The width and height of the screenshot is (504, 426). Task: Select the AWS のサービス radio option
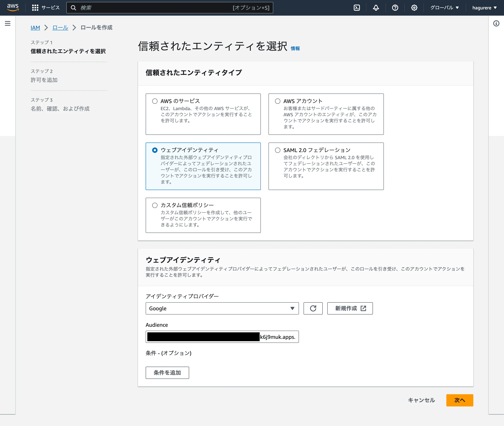155,101
